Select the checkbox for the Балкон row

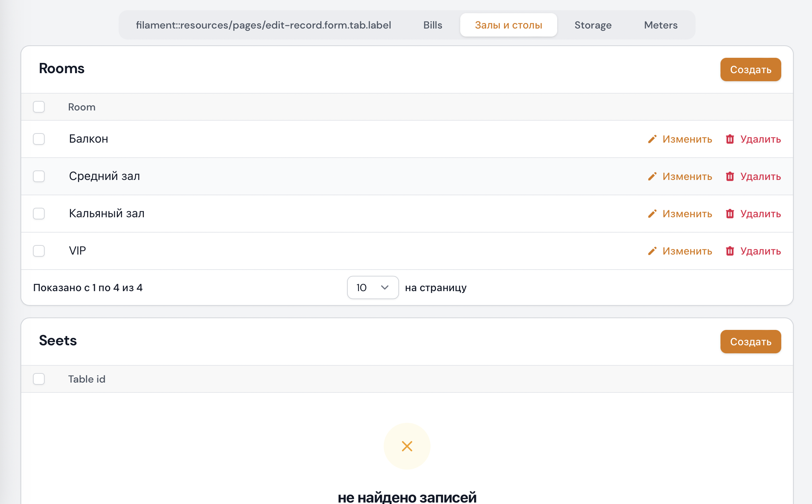[39, 139]
